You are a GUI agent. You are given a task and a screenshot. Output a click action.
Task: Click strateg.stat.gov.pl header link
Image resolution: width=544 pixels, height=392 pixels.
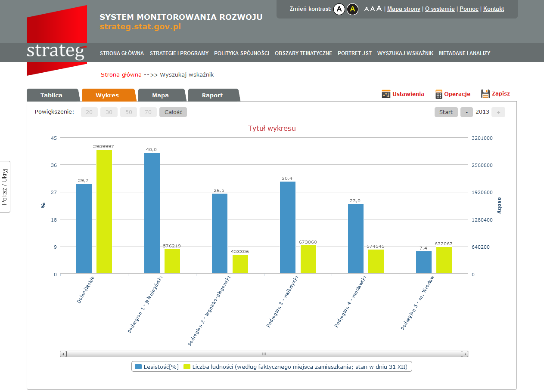[x=140, y=27]
